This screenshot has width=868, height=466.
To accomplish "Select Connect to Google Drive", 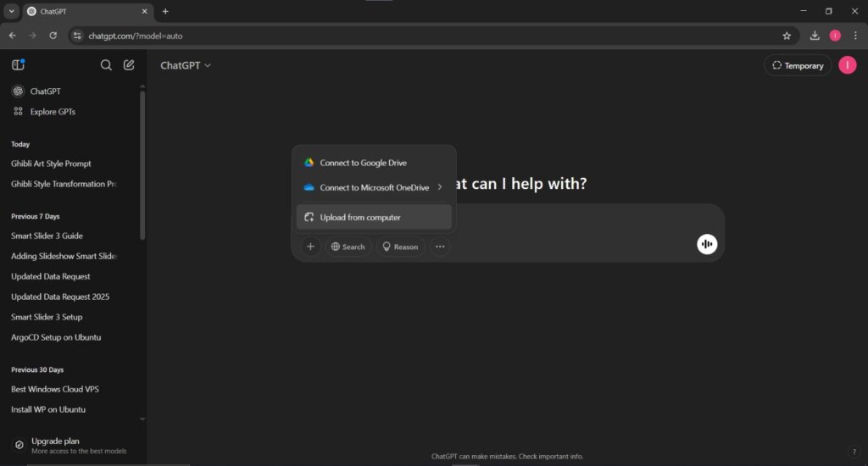I will [x=374, y=163].
